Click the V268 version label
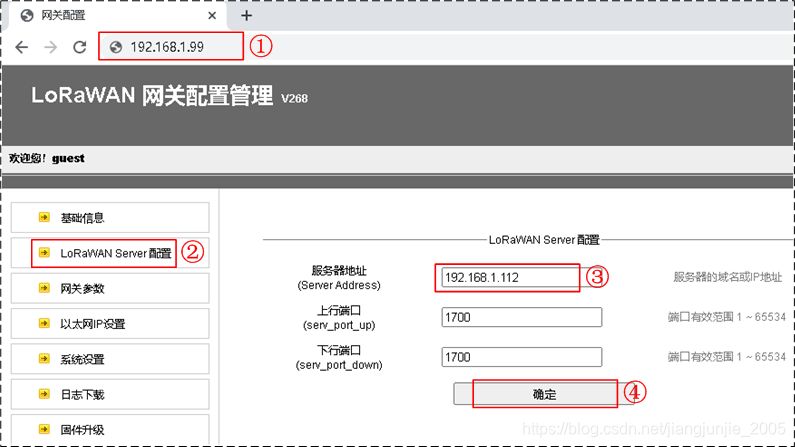The height and width of the screenshot is (447, 795). click(x=295, y=98)
